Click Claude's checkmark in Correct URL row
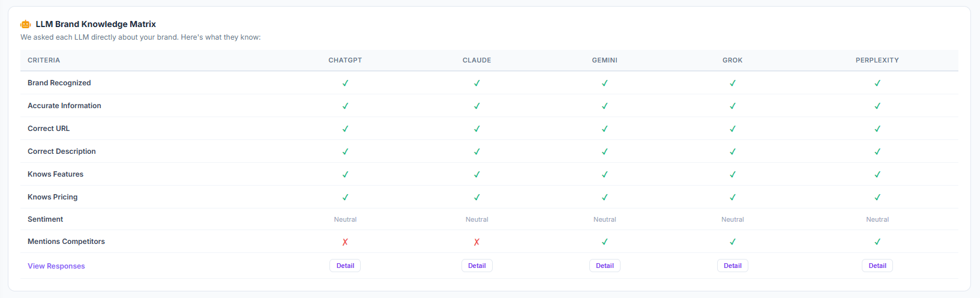The width and height of the screenshot is (980, 298). point(477,129)
